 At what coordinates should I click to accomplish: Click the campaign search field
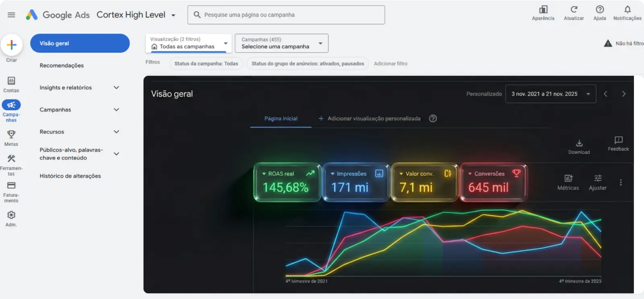click(x=286, y=15)
